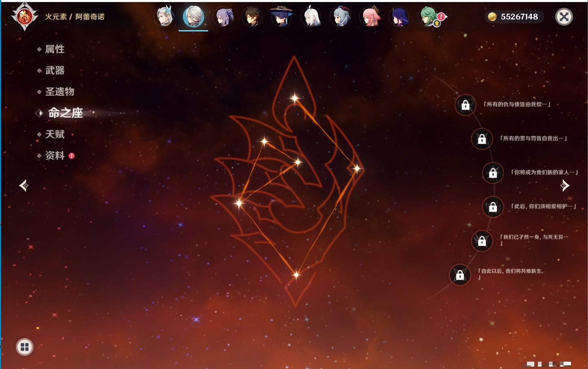
Task: Open lock icon for 你将成为我们新的家人
Action: 493,173
